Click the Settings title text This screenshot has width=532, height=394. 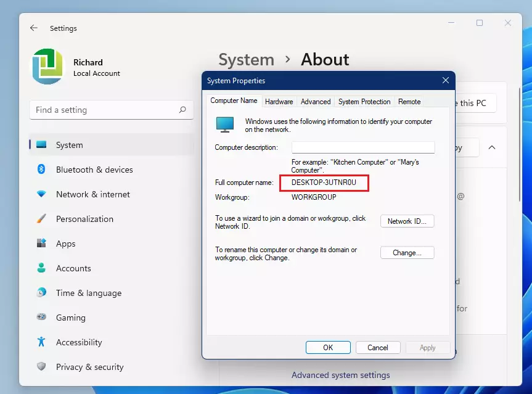tap(63, 28)
